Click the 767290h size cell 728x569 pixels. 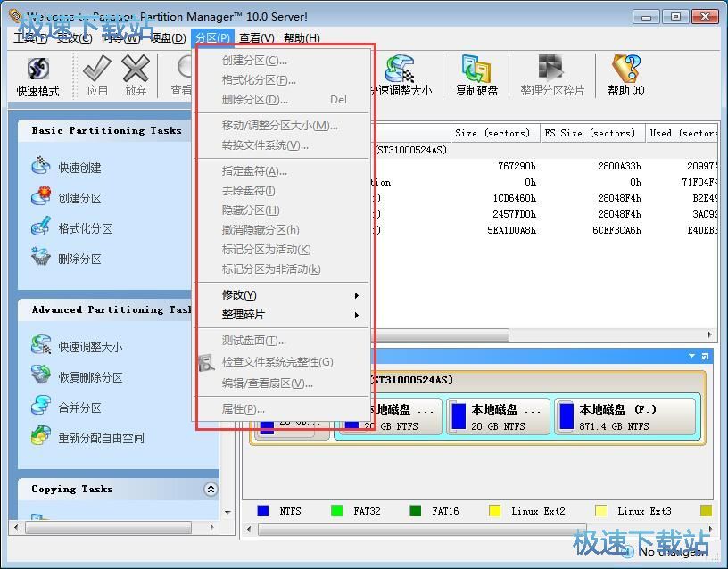(517, 166)
